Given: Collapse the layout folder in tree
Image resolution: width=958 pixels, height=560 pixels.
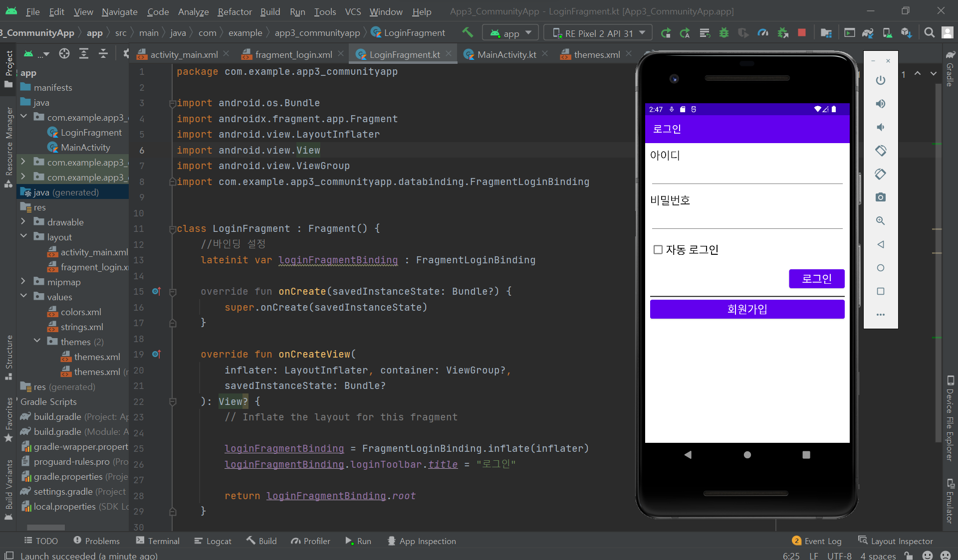Looking at the screenshot, I should tap(23, 237).
